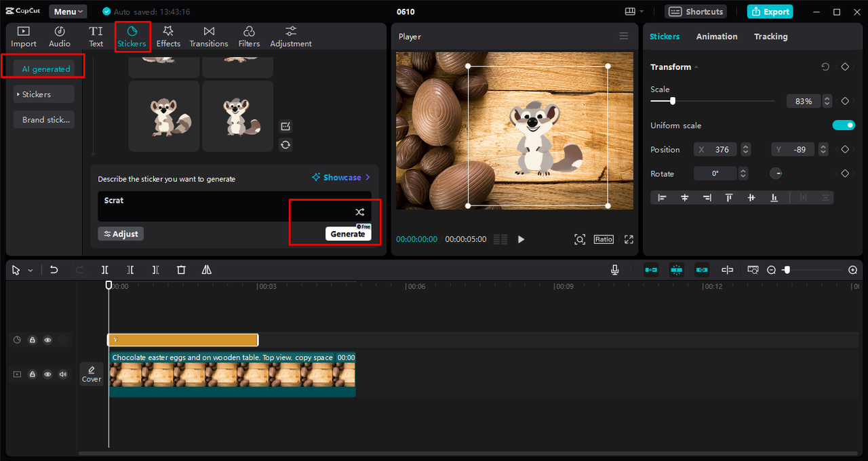The height and width of the screenshot is (461, 868).
Task: Align sticker to the top
Action: point(729,198)
